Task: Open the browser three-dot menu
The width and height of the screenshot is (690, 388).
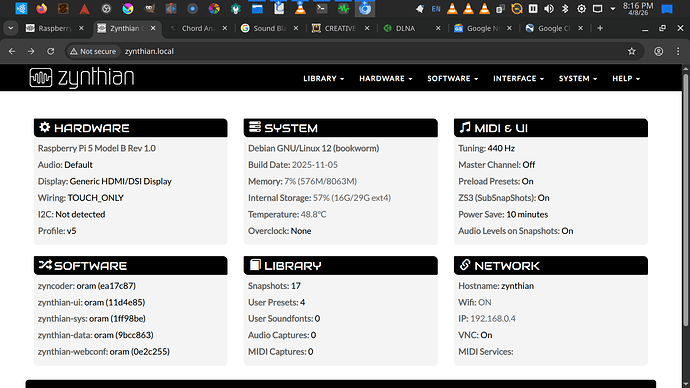Action: [678, 51]
